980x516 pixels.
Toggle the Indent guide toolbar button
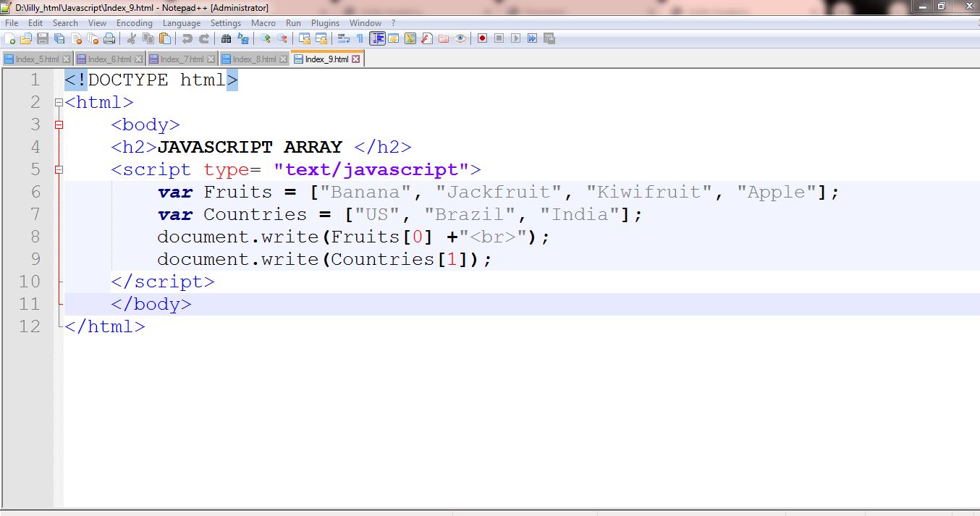click(x=376, y=38)
